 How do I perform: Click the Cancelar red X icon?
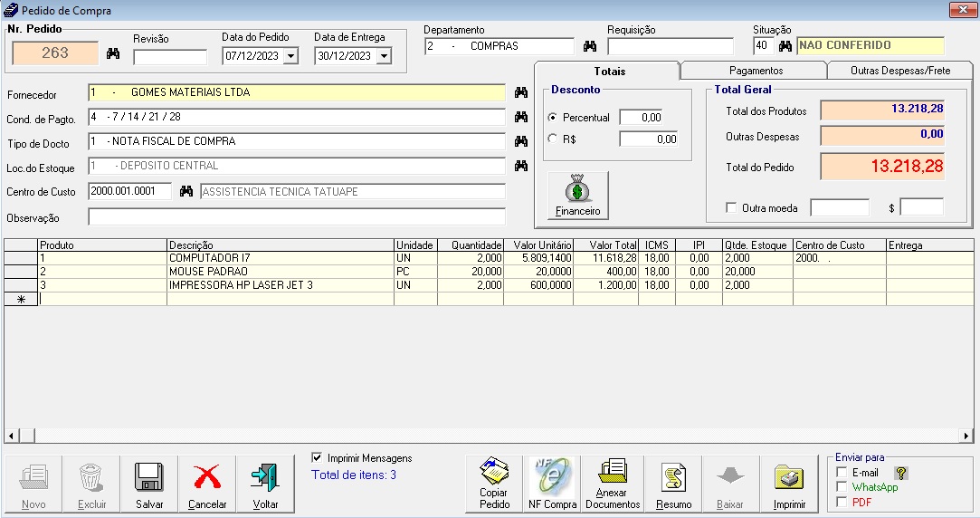point(207,477)
